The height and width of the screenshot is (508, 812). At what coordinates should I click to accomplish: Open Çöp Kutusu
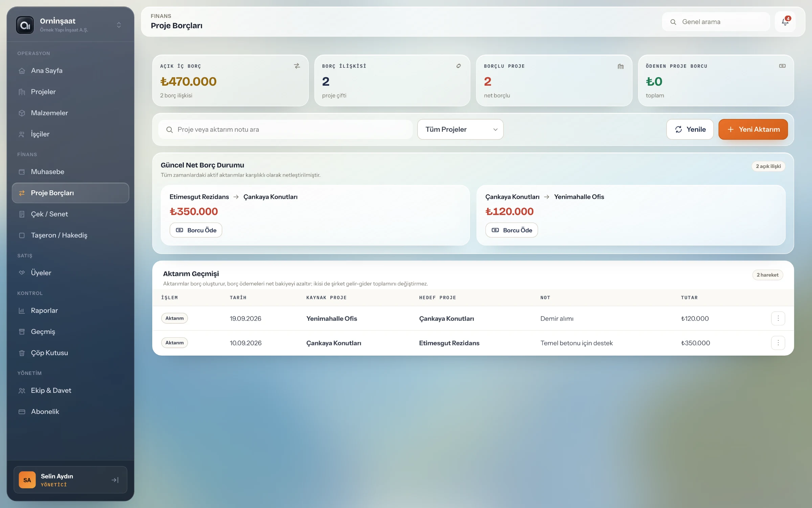point(70,353)
